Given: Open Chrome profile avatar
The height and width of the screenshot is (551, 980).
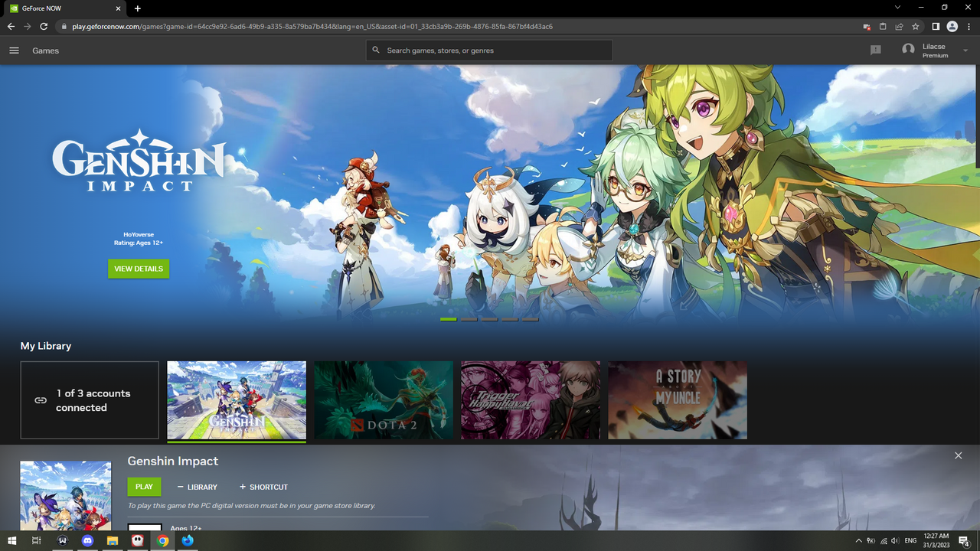Looking at the screenshot, I should pos(952,26).
